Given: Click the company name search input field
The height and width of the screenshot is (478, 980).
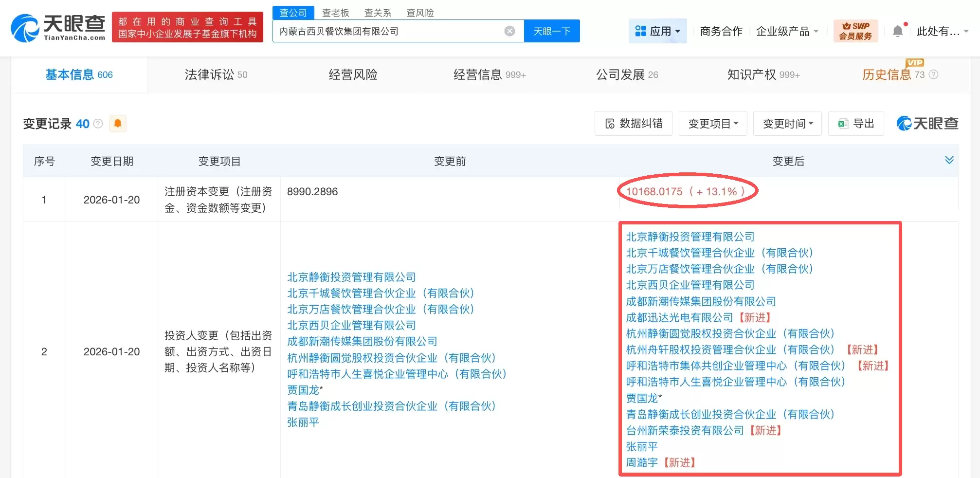Looking at the screenshot, I should point(389,31).
